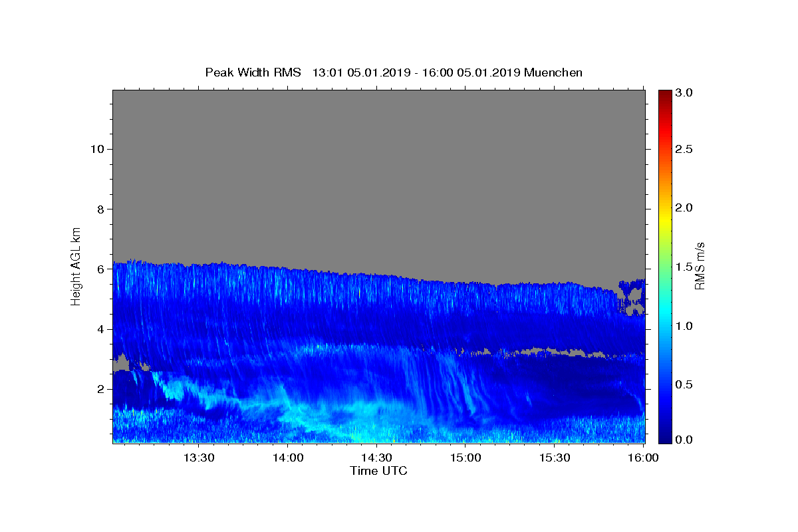This screenshot has height=532, width=798.
Task: Click the 13:30 time tick label
Action: pos(198,458)
